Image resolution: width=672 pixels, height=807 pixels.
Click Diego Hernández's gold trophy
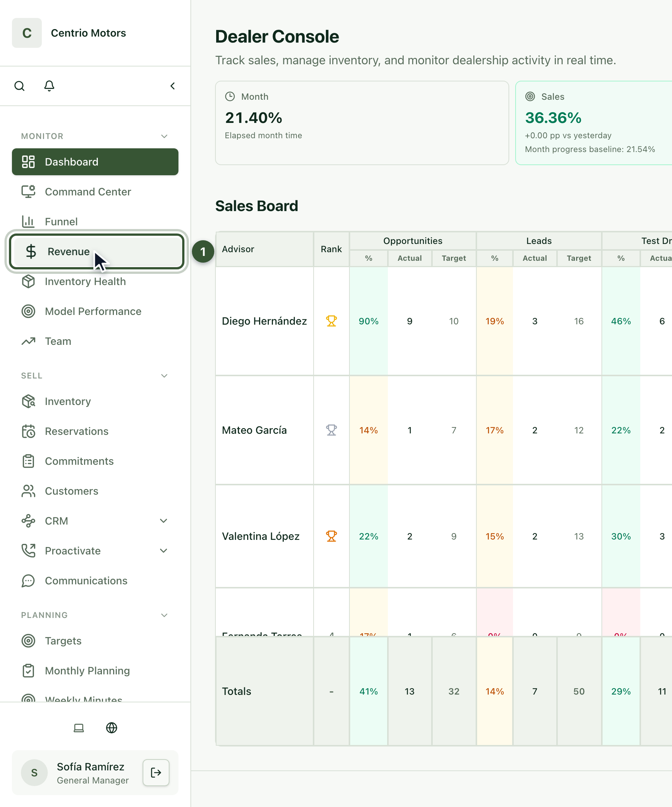332,321
